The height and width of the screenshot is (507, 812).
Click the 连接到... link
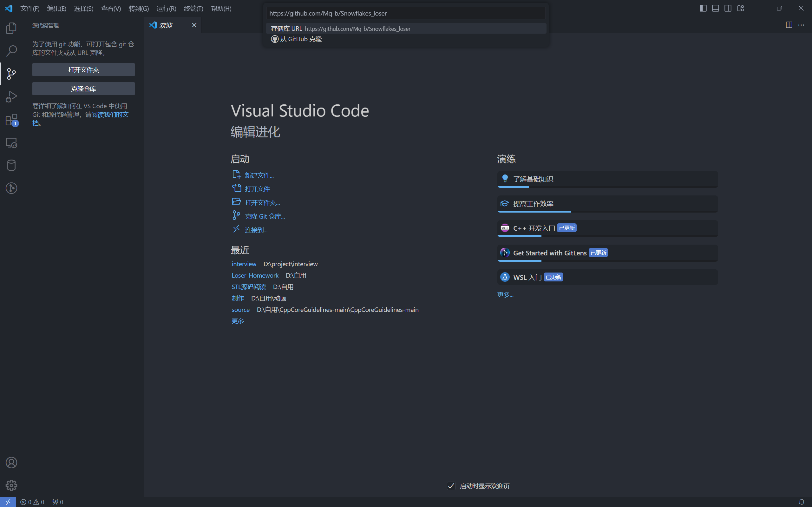click(x=256, y=230)
